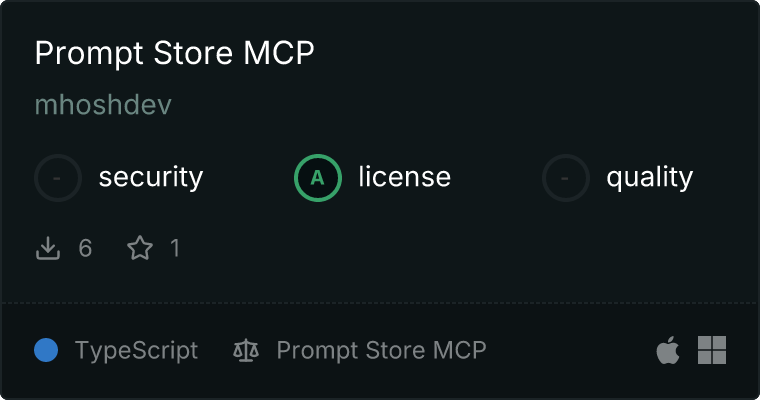The width and height of the screenshot is (760, 400).
Task: Click the star outline icon
Action: [x=140, y=248]
